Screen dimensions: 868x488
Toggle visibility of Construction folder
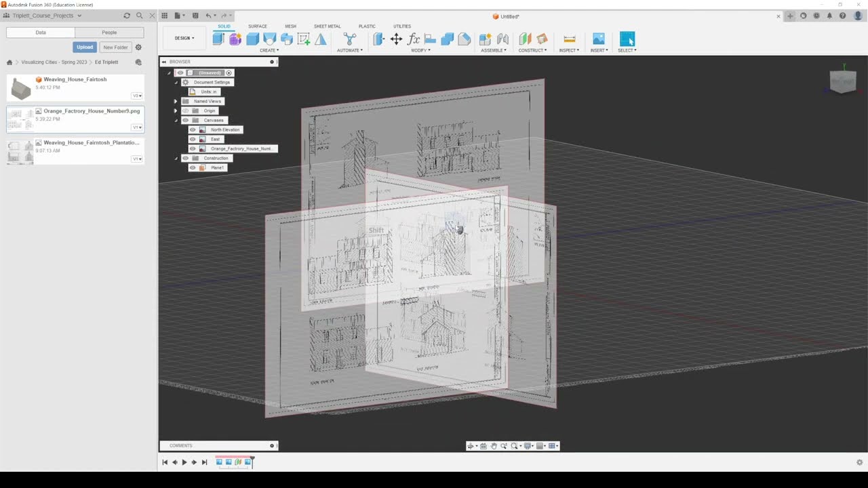tap(186, 158)
